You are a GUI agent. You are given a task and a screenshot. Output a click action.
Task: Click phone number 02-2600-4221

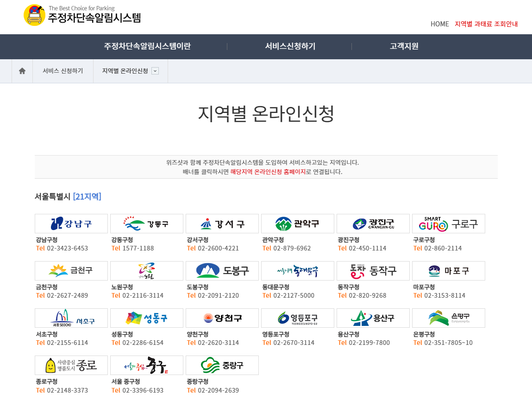tap(218, 248)
